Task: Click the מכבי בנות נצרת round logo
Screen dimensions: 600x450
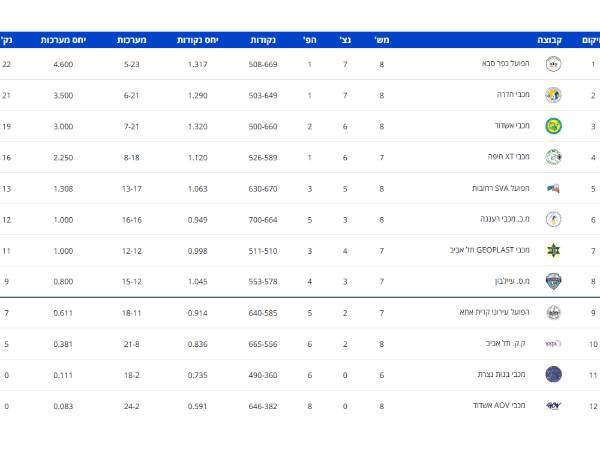Action: [553, 374]
